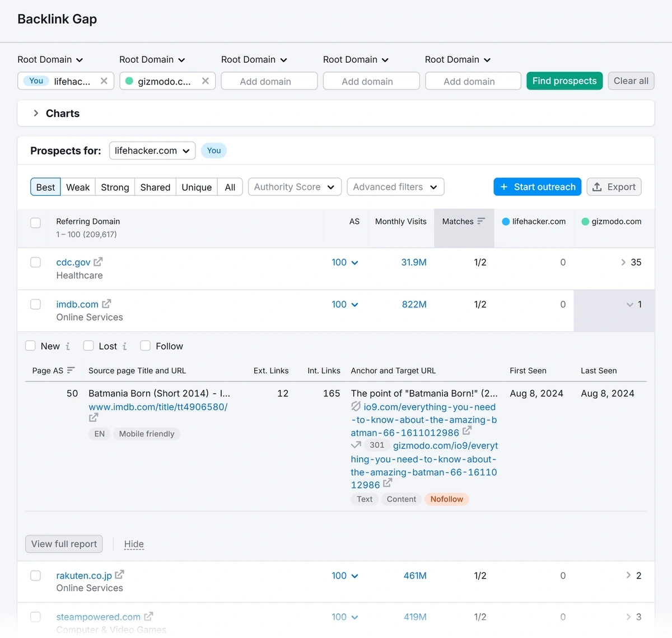Open rakuten.co.jp external link icon

[119, 575]
